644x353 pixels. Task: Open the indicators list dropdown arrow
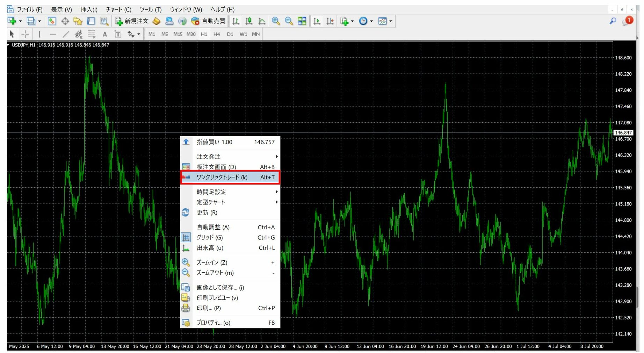[x=352, y=21]
